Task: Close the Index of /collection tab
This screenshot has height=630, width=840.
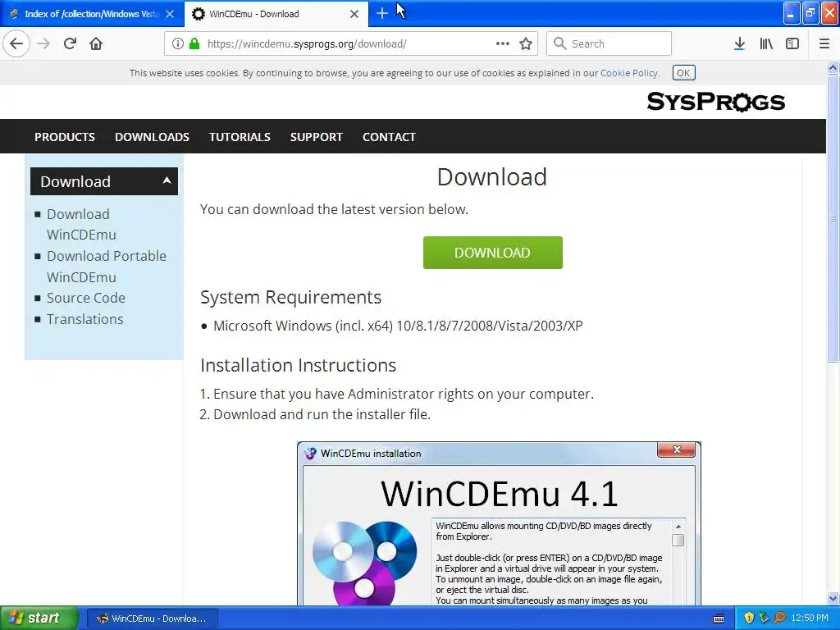Action: 170,14
